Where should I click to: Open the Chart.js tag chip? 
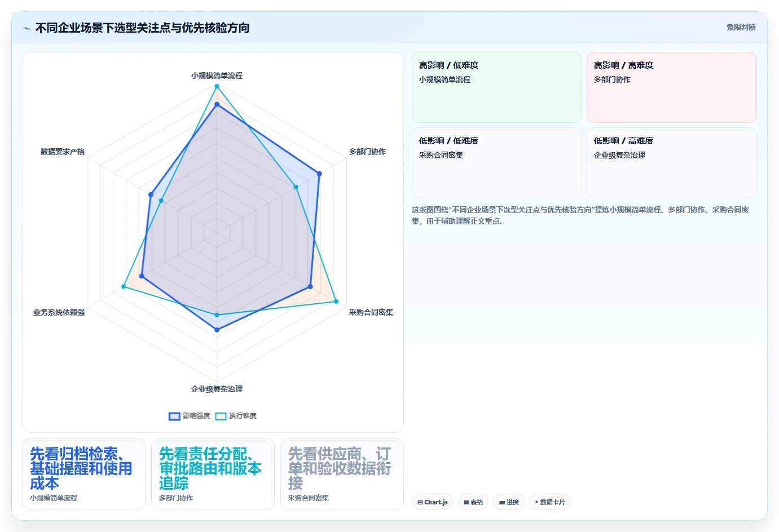(x=433, y=502)
